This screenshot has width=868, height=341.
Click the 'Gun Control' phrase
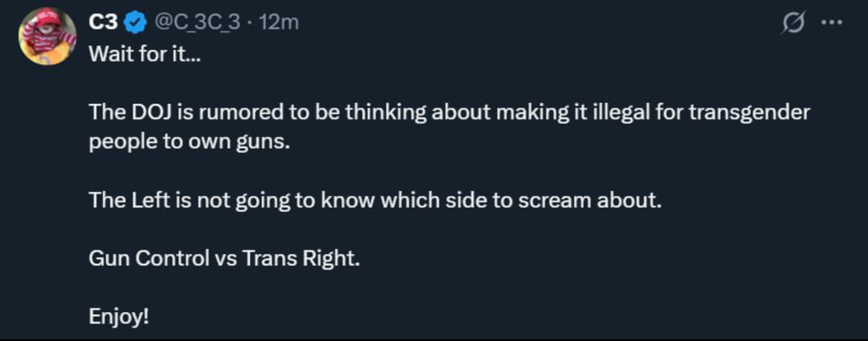pos(149,259)
